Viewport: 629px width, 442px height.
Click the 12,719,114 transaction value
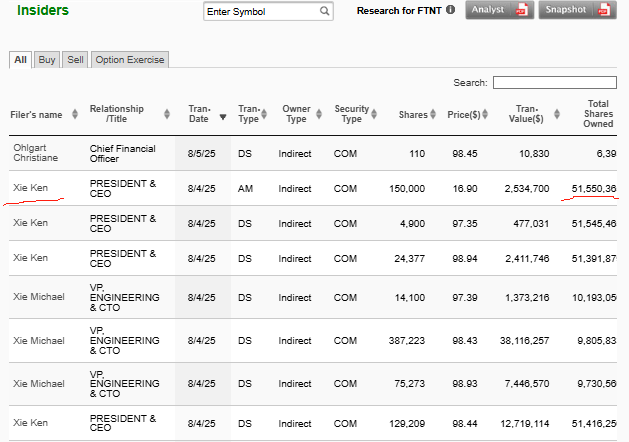[x=525, y=423]
